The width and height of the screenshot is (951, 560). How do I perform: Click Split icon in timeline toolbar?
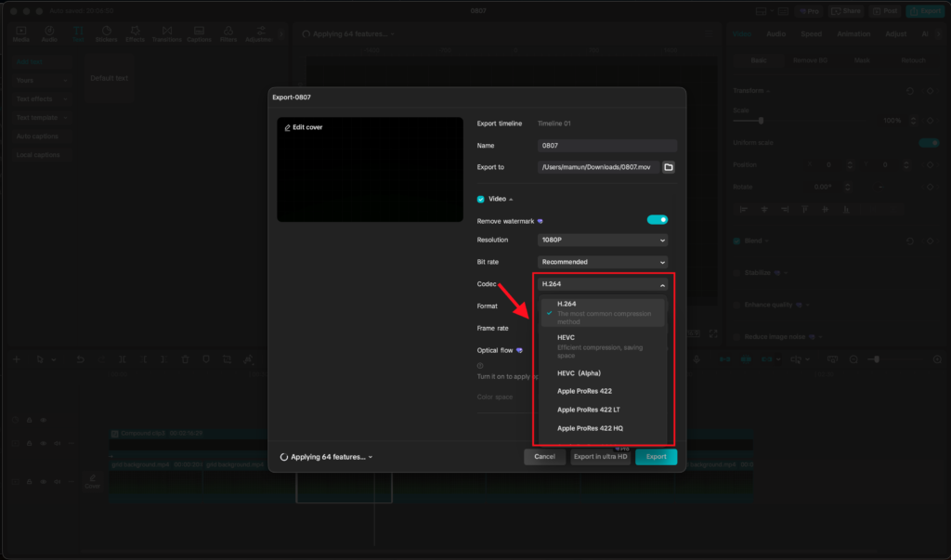(123, 359)
